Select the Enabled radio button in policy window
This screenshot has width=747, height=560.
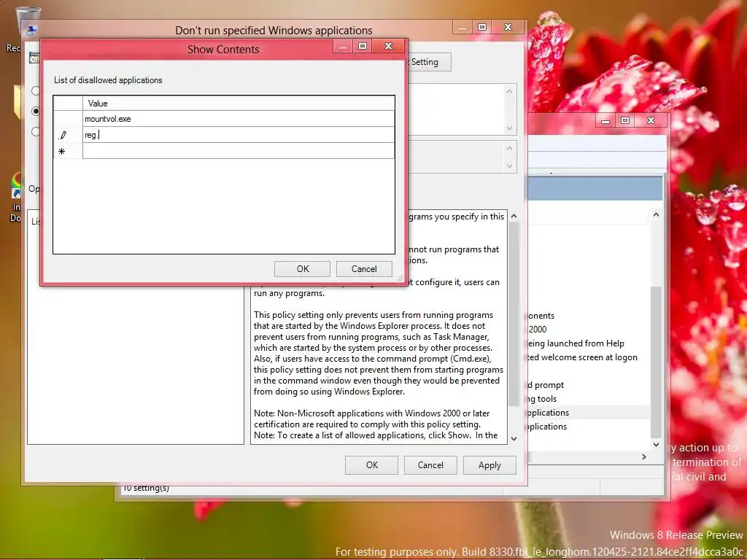(36, 111)
